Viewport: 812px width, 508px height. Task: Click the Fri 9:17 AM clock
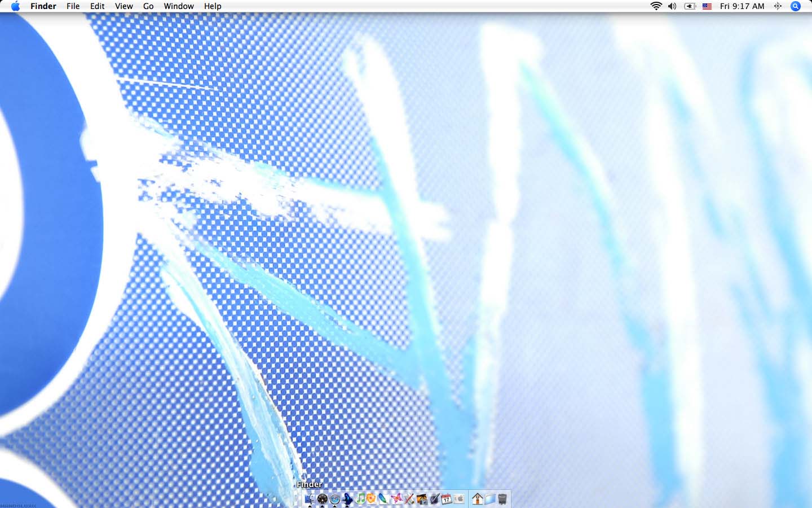pyautogui.click(x=742, y=6)
